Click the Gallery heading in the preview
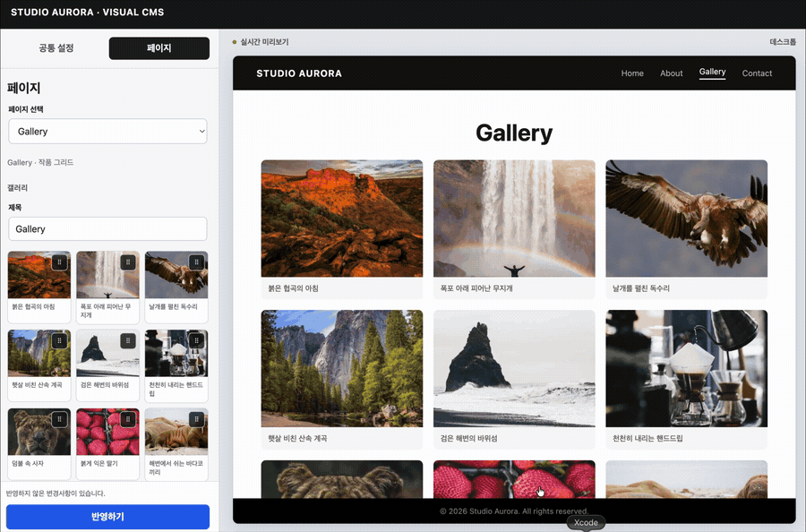Image resolution: width=806 pixels, height=532 pixels. click(x=514, y=133)
